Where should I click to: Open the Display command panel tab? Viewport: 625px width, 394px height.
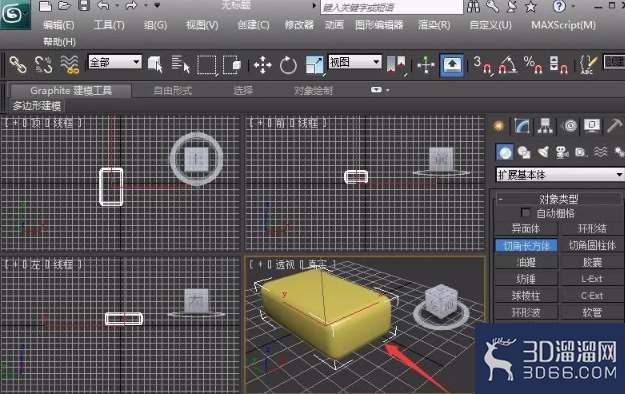click(x=592, y=126)
